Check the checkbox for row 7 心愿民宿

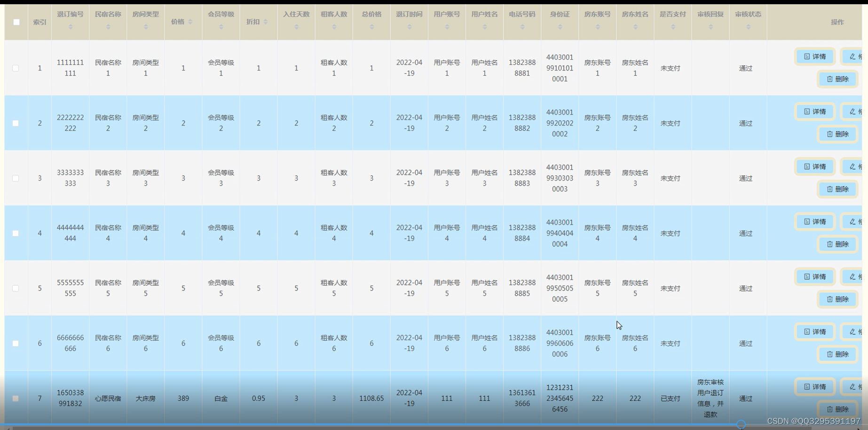[16, 399]
